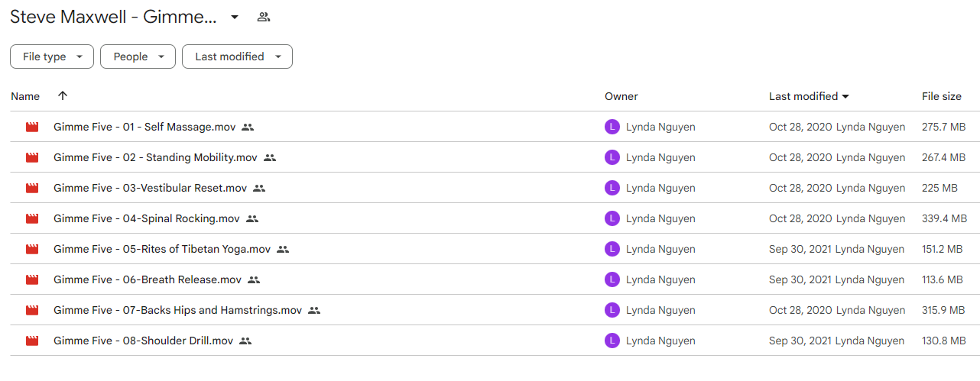
Task: Expand the folder title dropdown arrow
Action: click(x=235, y=17)
